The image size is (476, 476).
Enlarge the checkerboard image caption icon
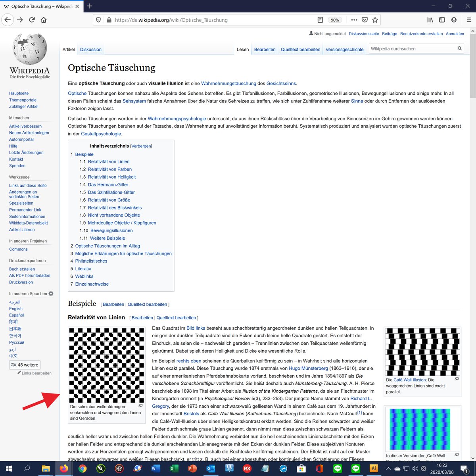click(140, 406)
